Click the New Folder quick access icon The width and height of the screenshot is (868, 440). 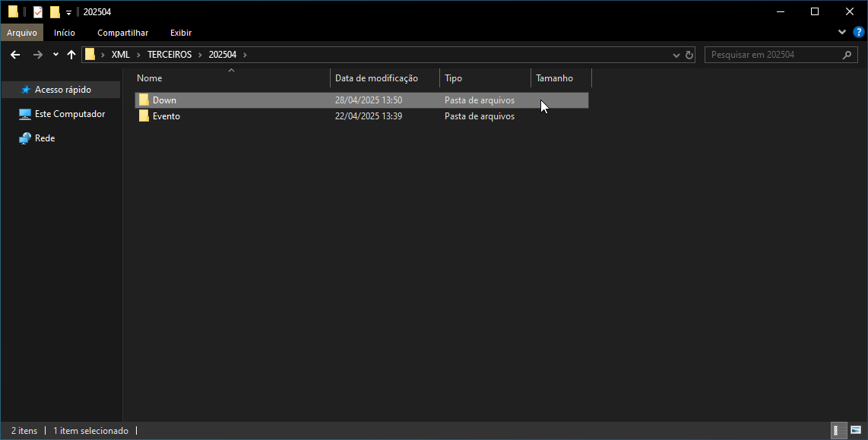pos(55,12)
